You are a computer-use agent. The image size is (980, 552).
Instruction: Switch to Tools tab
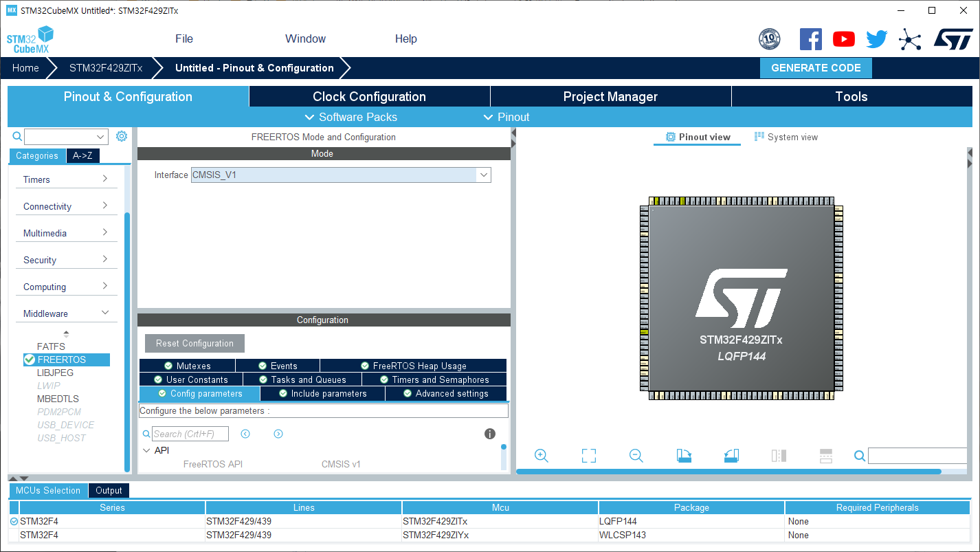click(851, 96)
